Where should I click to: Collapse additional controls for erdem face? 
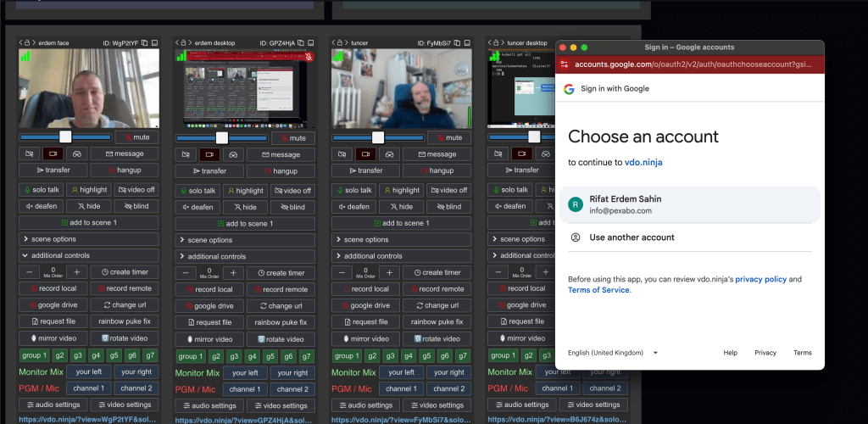[x=88, y=256]
